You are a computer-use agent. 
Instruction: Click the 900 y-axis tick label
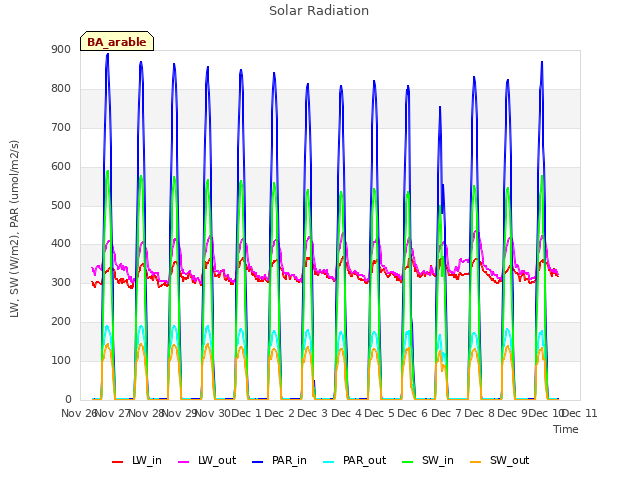click(61, 50)
